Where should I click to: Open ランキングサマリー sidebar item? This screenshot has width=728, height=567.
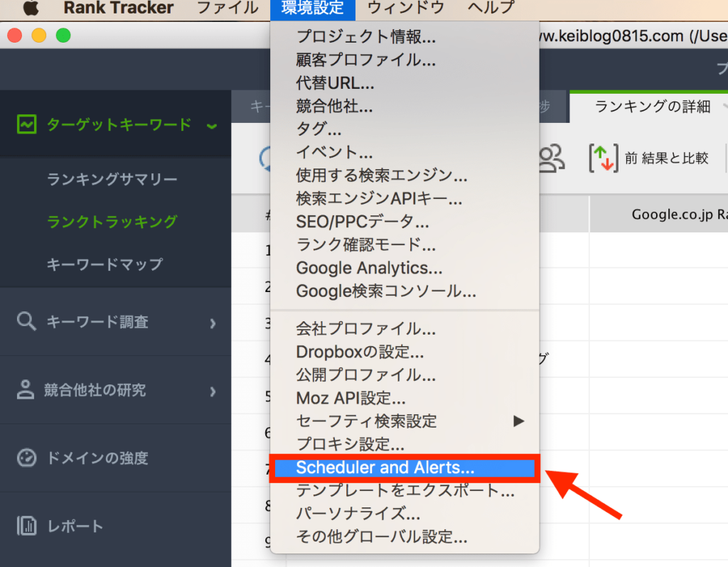[112, 179]
